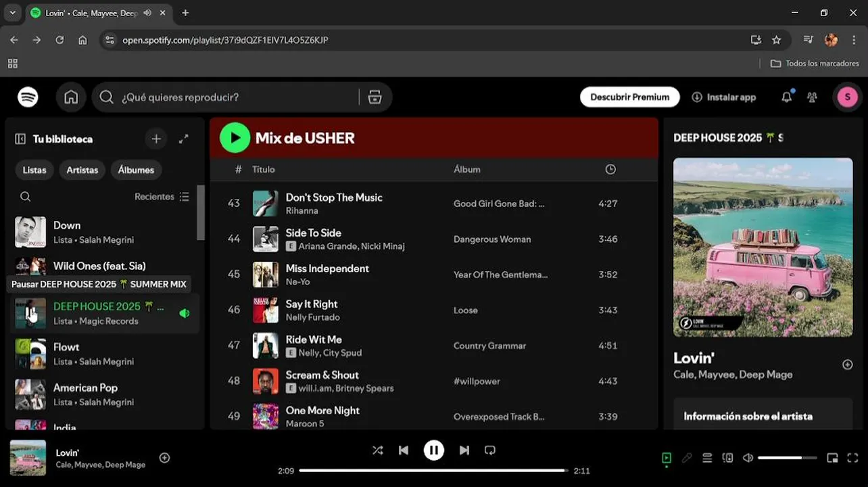Click the install app download icon
Viewport: 868px width, 487px height.
click(697, 97)
